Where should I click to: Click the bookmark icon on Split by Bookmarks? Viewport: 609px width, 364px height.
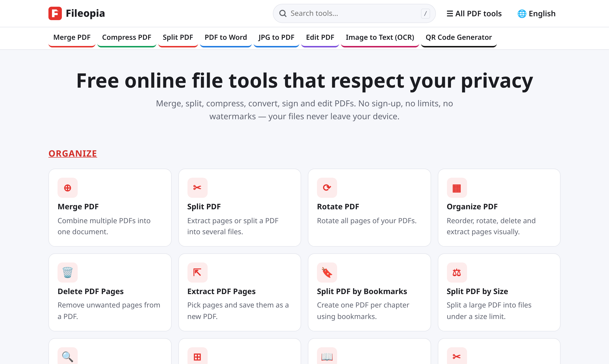click(x=327, y=273)
